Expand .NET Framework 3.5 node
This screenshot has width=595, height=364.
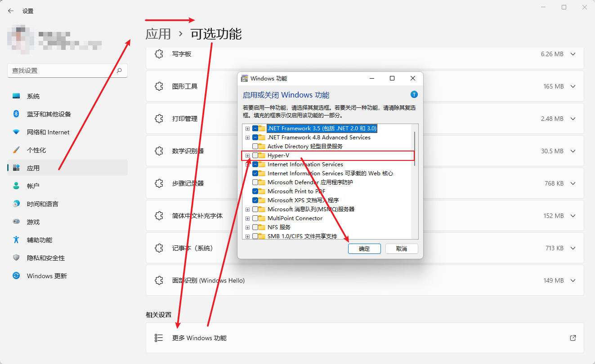[x=247, y=128]
